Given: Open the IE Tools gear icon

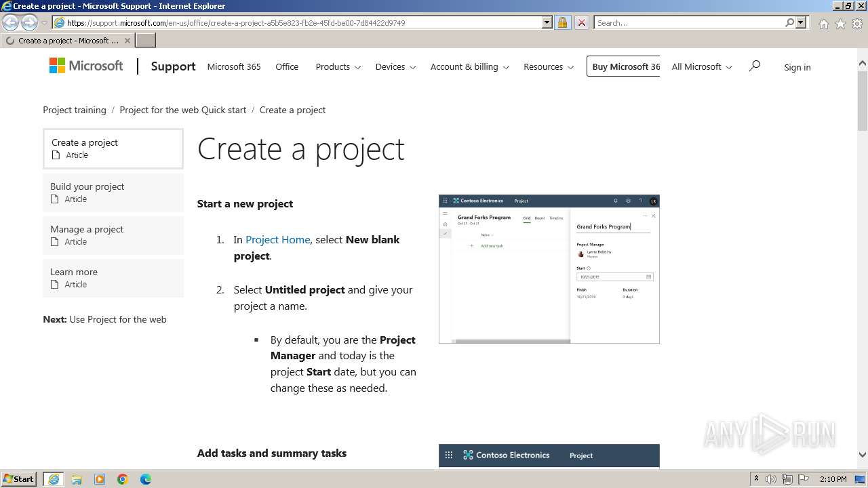Looking at the screenshot, I should pos(857,24).
